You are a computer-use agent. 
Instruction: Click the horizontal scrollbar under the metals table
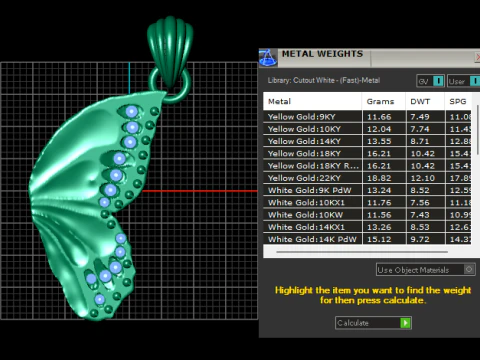pyautogui.click(x=362, y=252)
